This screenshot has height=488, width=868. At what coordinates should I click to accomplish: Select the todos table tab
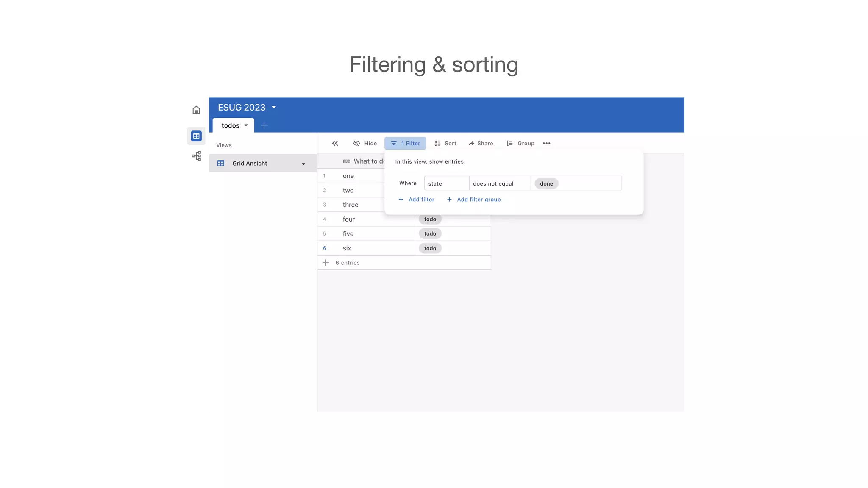231,125
